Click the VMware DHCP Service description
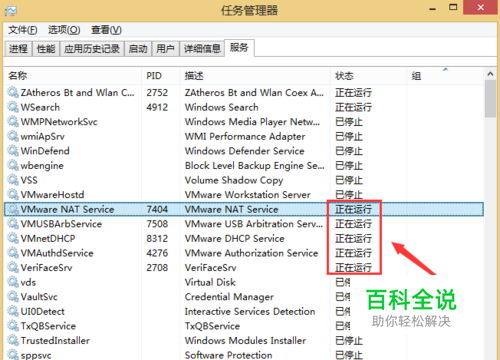 [235, 239]
